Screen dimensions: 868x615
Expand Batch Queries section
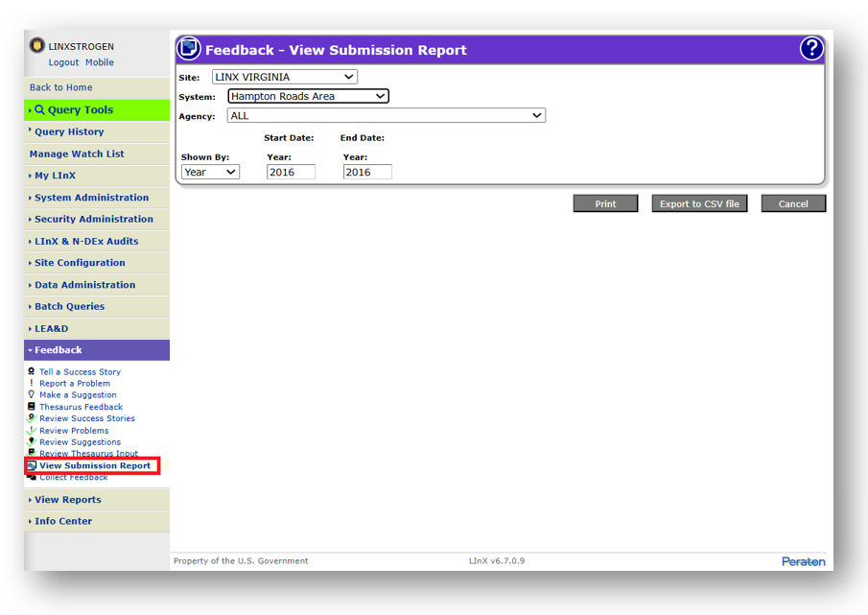coord(97,307)
